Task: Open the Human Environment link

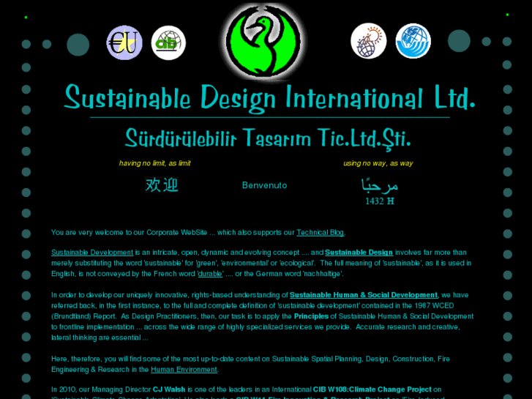Action: (x=184, y=370)
